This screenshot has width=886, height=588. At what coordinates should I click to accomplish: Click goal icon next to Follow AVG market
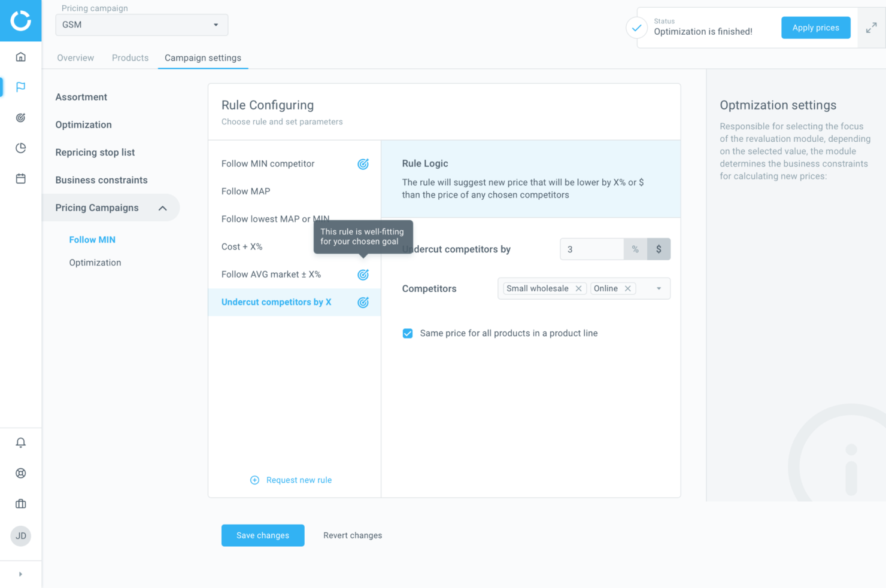click(363, 275)
